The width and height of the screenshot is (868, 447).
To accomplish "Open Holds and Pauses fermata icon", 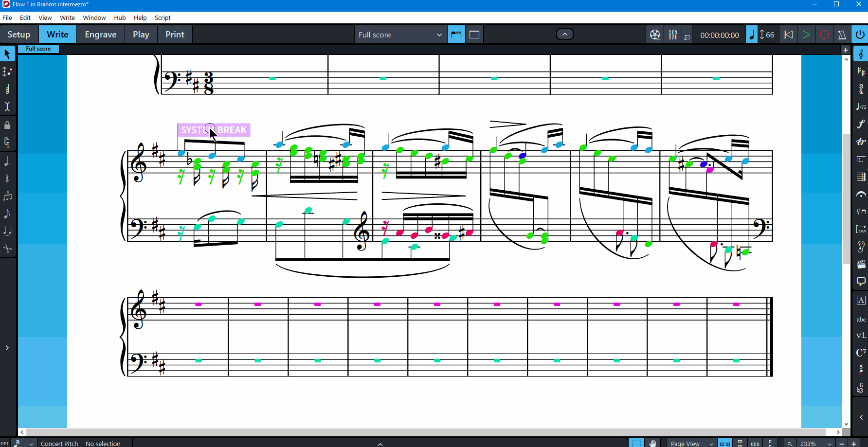I will click(861, 194).
